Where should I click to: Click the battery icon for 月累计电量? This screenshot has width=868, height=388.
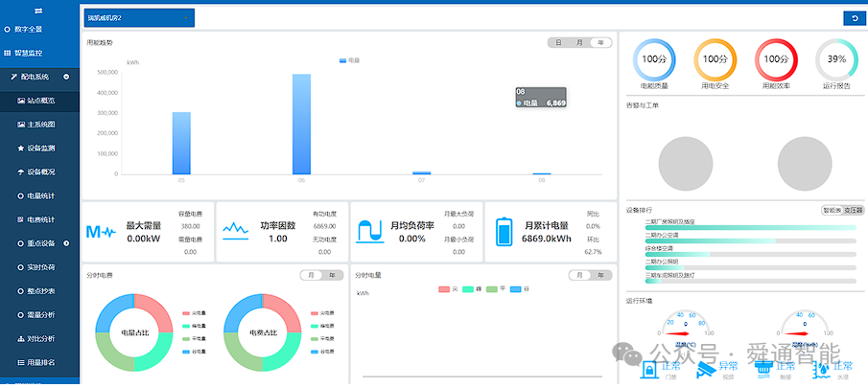point(504,231)
